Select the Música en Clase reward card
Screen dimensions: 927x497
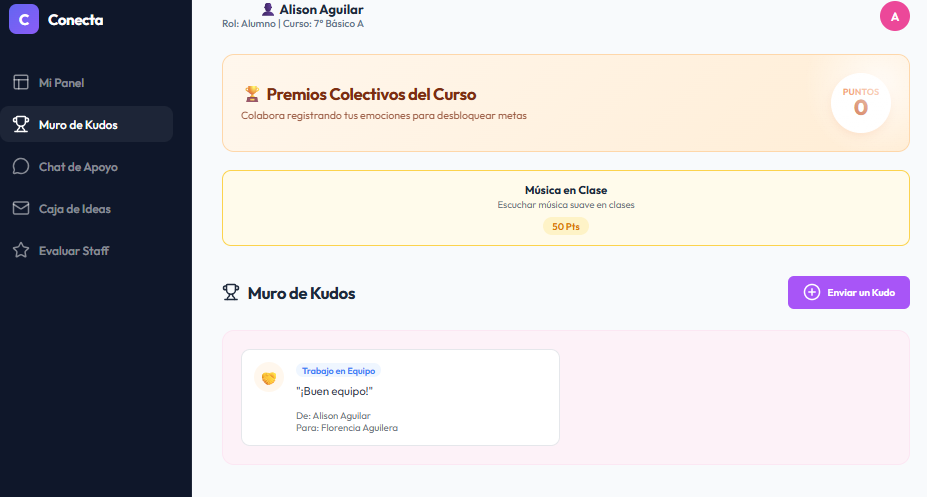(566, 208)
